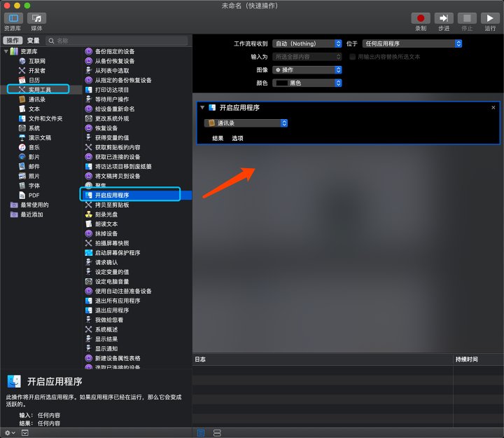Open the 结果 tab of the action
This screenshot has height=438, width=504.
[218, 138]
